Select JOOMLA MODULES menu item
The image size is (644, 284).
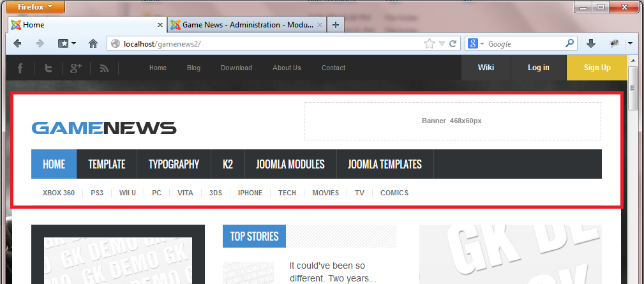click(290, 164)
